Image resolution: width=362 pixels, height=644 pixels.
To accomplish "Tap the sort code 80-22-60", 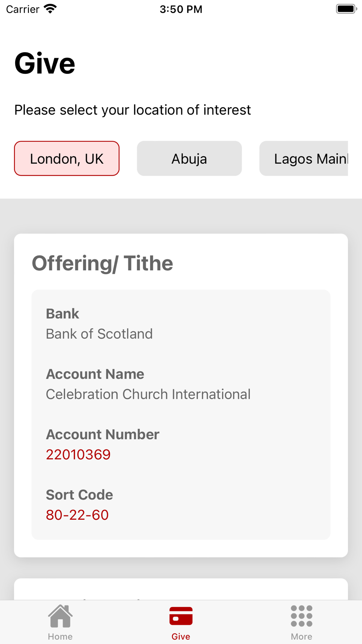I will (77, 515).
